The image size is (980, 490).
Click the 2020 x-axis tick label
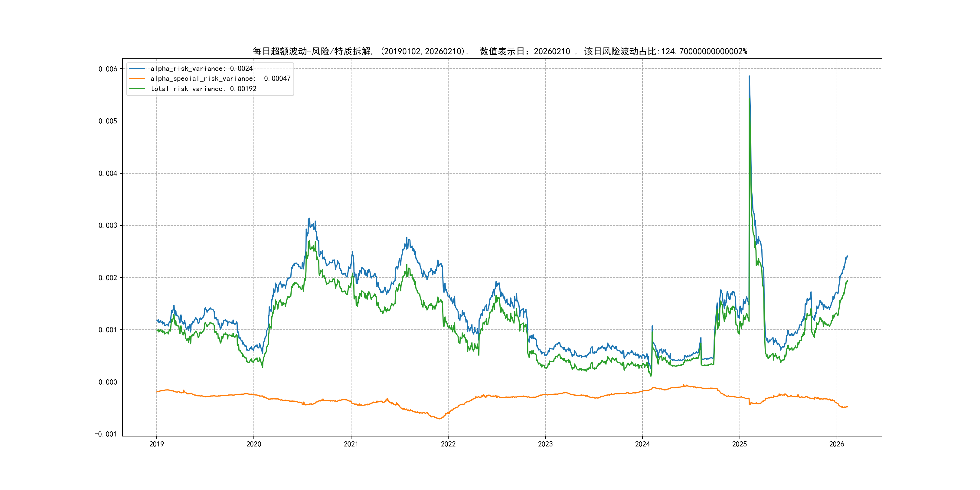(254, 444)
